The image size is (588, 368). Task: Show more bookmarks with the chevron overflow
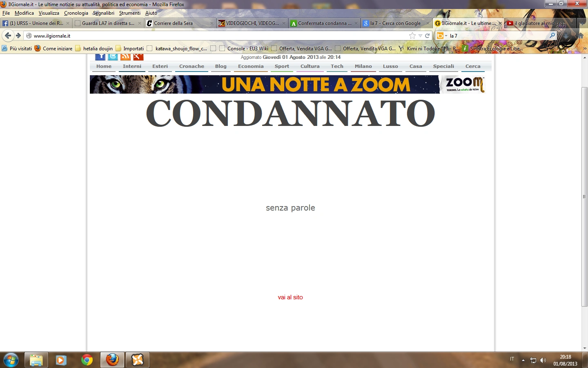coord(584,48)
